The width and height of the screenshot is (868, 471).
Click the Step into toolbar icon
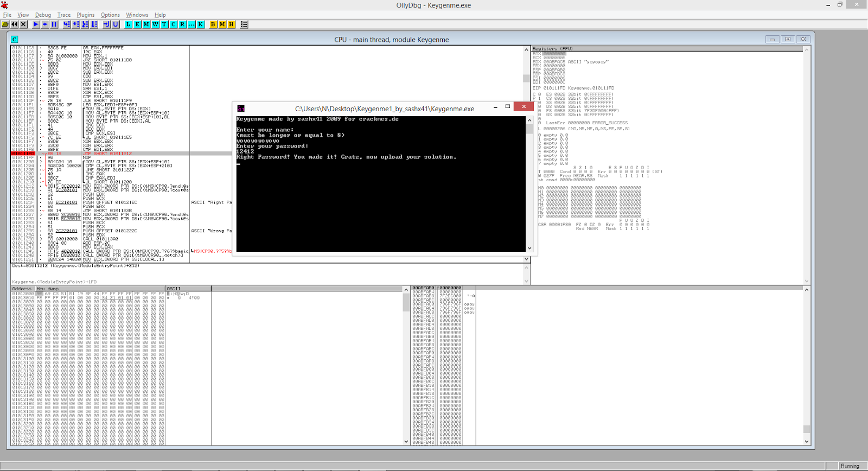click(x=67, y=24)
